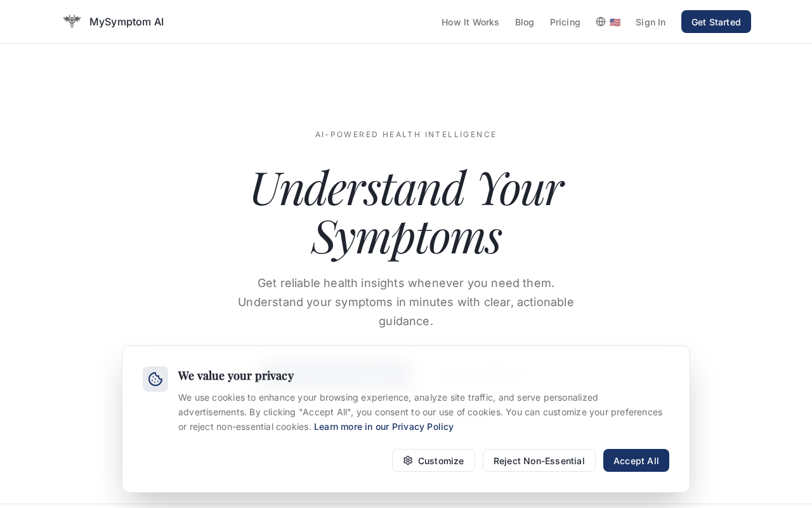Click the Sign In link
This screenshot has width=812, height=508.
tap(651, 22)
